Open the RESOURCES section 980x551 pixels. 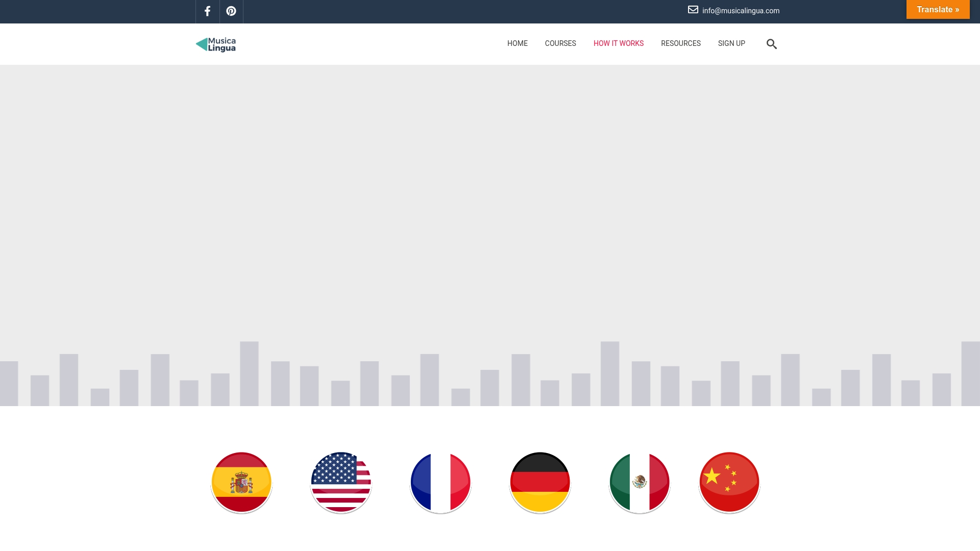pos(680,43)
